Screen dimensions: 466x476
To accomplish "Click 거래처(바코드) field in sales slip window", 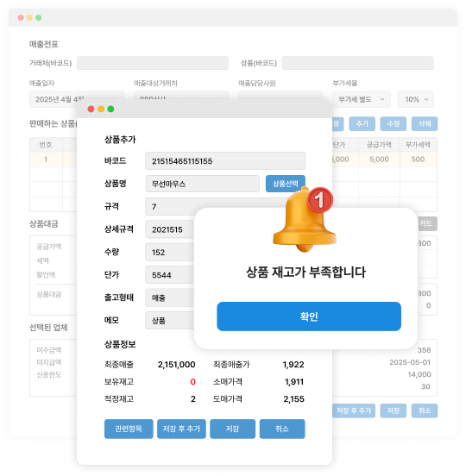I will coord(153,63).
